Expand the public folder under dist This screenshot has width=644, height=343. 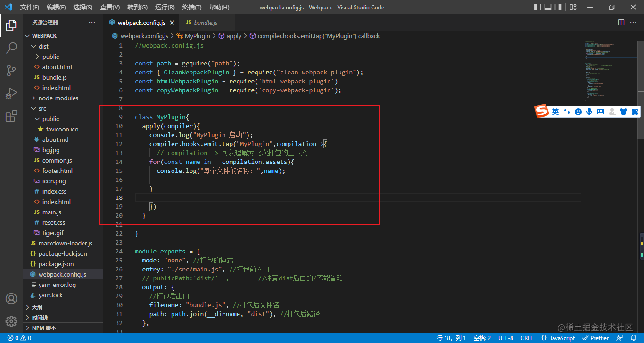coord(63,57)
